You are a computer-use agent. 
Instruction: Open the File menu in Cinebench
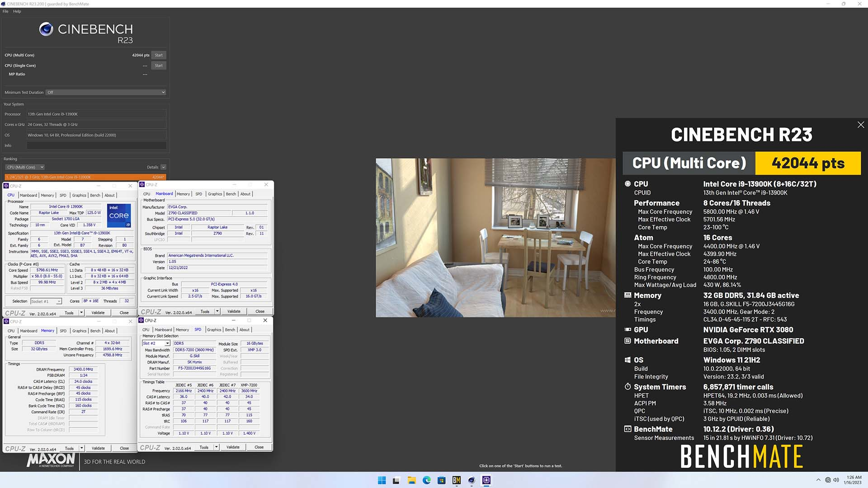5,11
